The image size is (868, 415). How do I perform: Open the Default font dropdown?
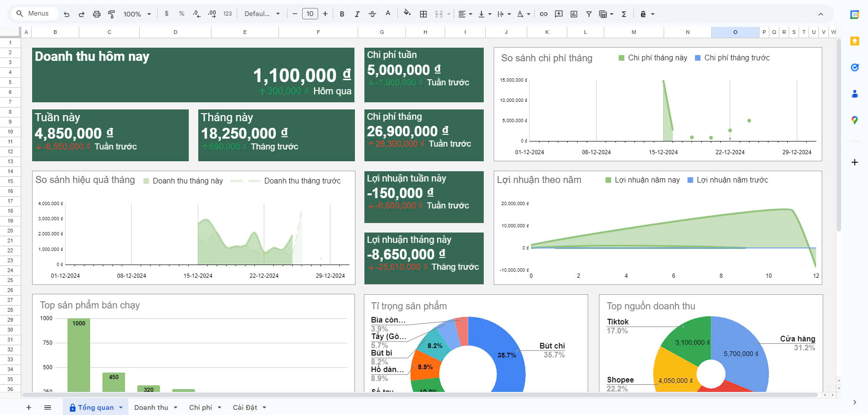(x=262, y=14)
